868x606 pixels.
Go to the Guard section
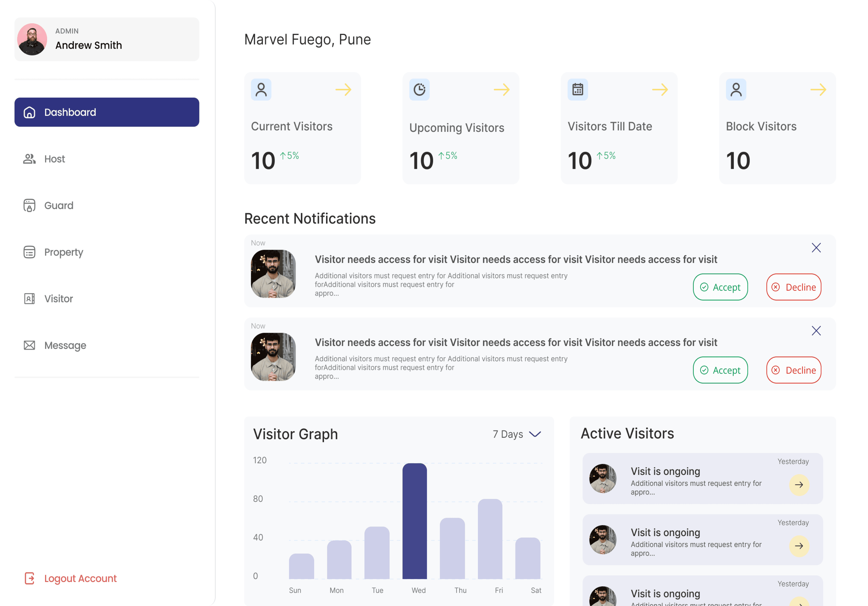(x=59, y=205)
